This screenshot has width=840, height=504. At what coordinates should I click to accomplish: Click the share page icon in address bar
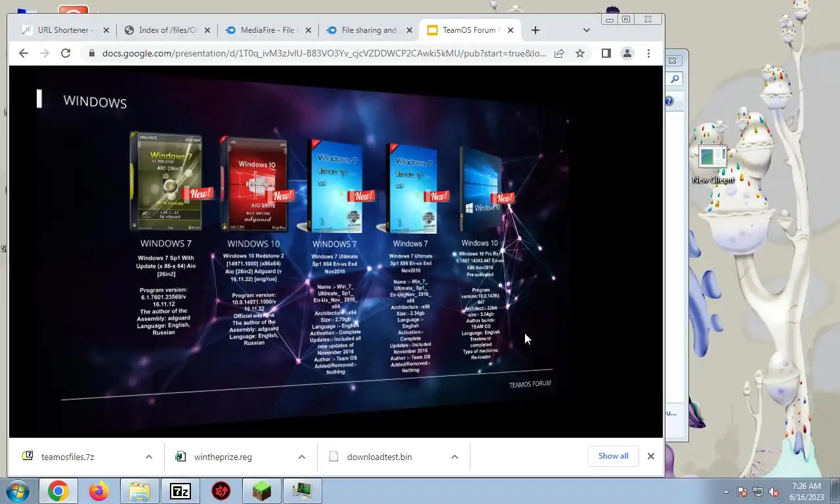click(559, 54)
